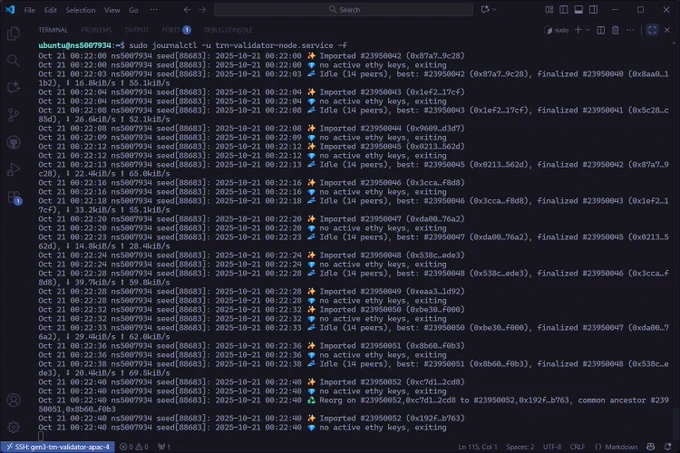This screenshot has width=680, height=453.
Task: Expand the Copilot chat dropdown chevron
Action: [x=494, y=10]
